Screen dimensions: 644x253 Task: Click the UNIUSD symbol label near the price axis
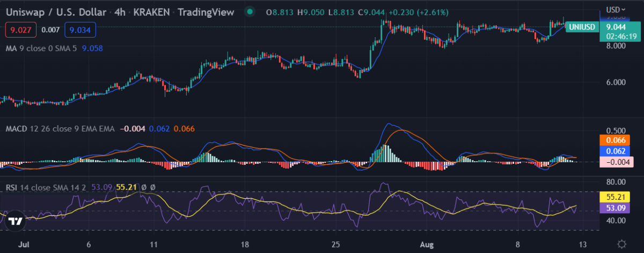(x=582, y=26)
